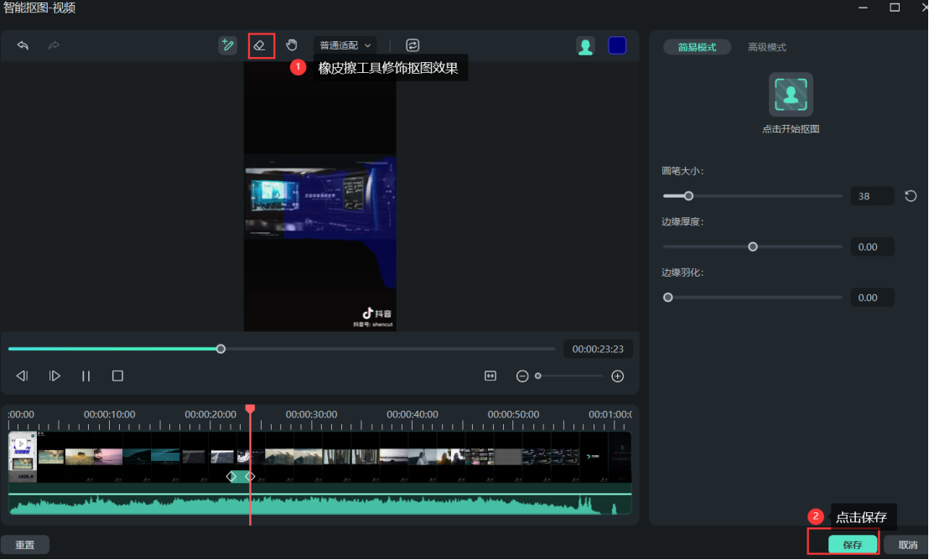The height and width of the screenshot is (560, 929).
Task: Click the blue background color swatch
Action: pyautogui.click(x=617, y=46)
